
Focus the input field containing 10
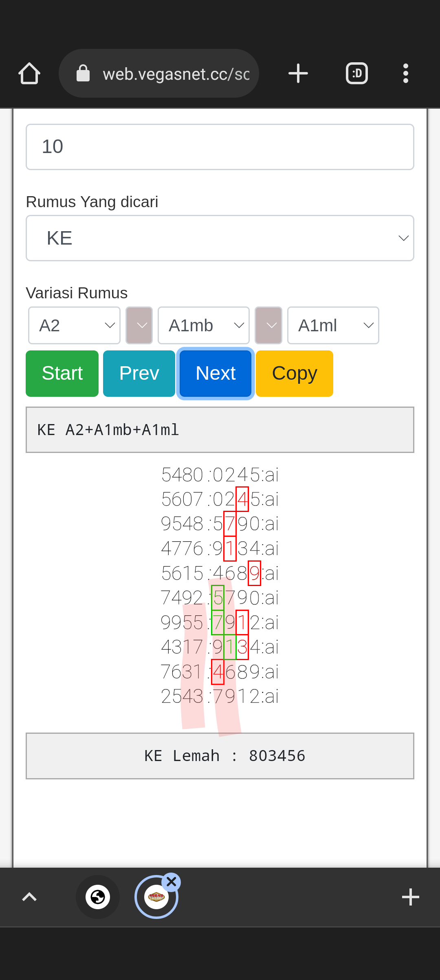(x=220, y=147)
